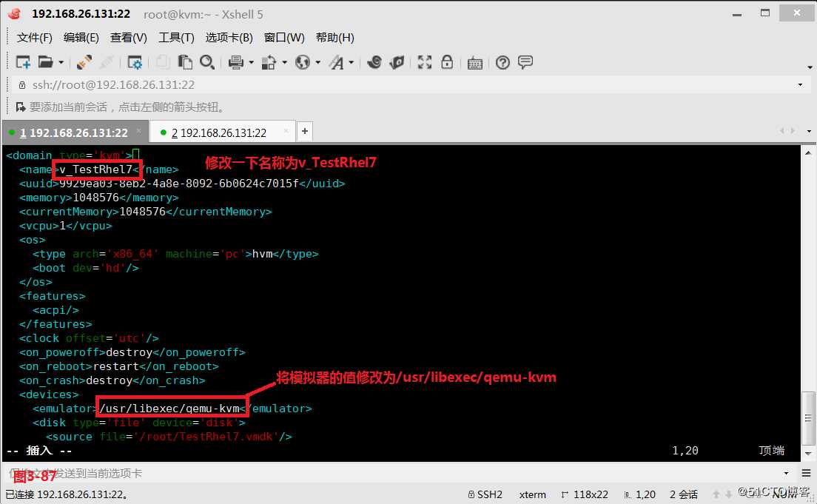The width and height of the screenshot is (817, 504).
Task: Expand the compose bar dropdown arrow
Action: tap(786, 473)
